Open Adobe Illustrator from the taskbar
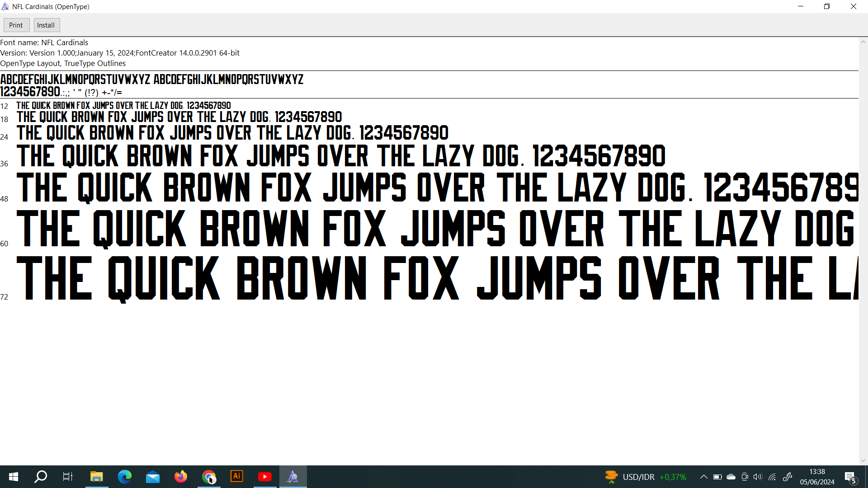 click(x=237, y=477)
